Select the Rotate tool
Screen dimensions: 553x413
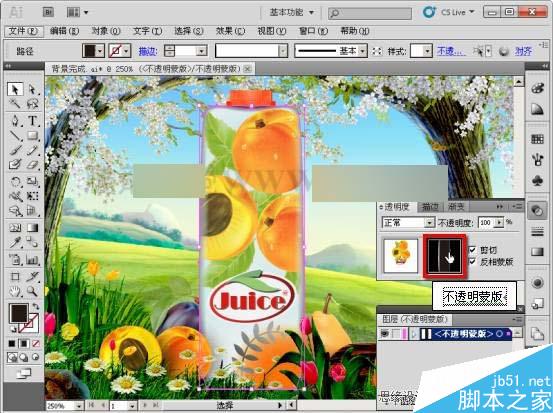tap(15, 182)
